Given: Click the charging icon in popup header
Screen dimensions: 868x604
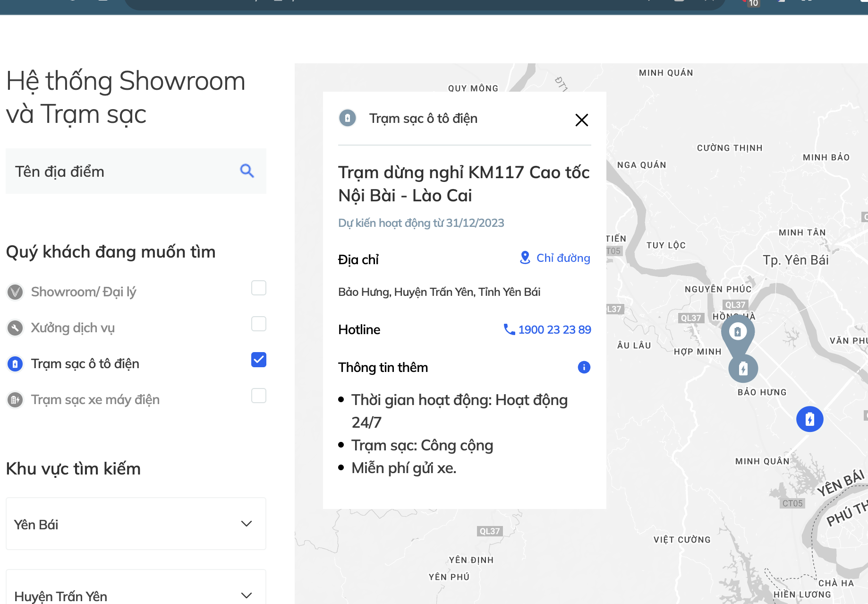Looking at the screenshot, I should [348, 118].
